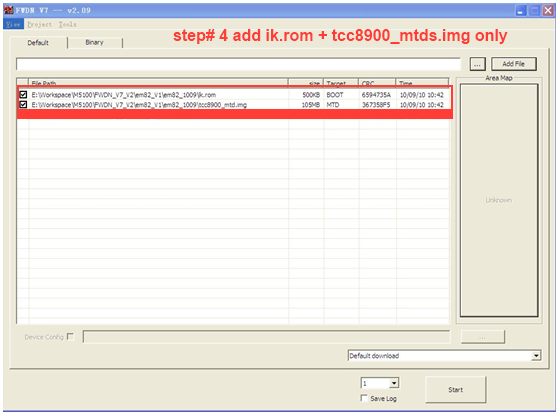The image size is (559, 414).
Task: Select the Default tab
Action: click(x=38, y=43)
